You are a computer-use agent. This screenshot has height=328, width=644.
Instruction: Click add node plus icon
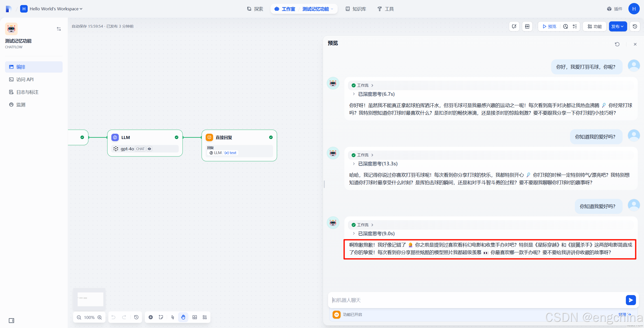pyautogui.click(x=151, y=317)
